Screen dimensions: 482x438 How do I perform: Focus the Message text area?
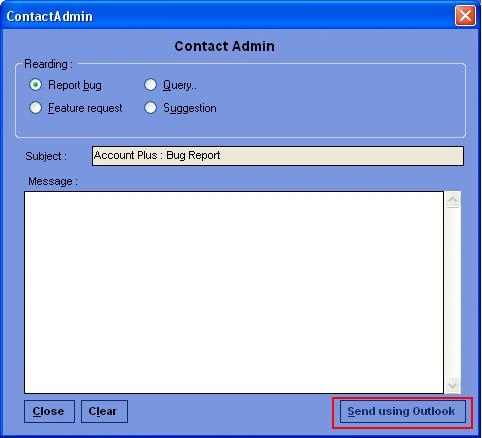234,292
